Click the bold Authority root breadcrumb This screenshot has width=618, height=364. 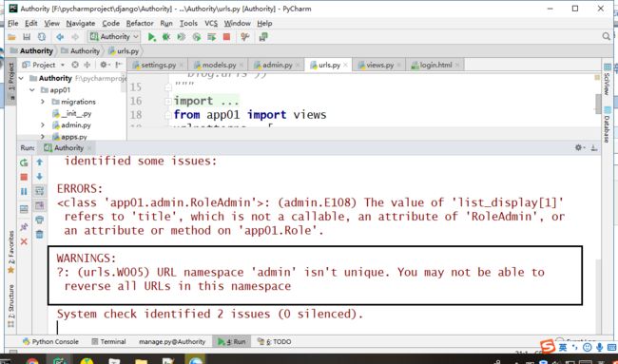31,50
